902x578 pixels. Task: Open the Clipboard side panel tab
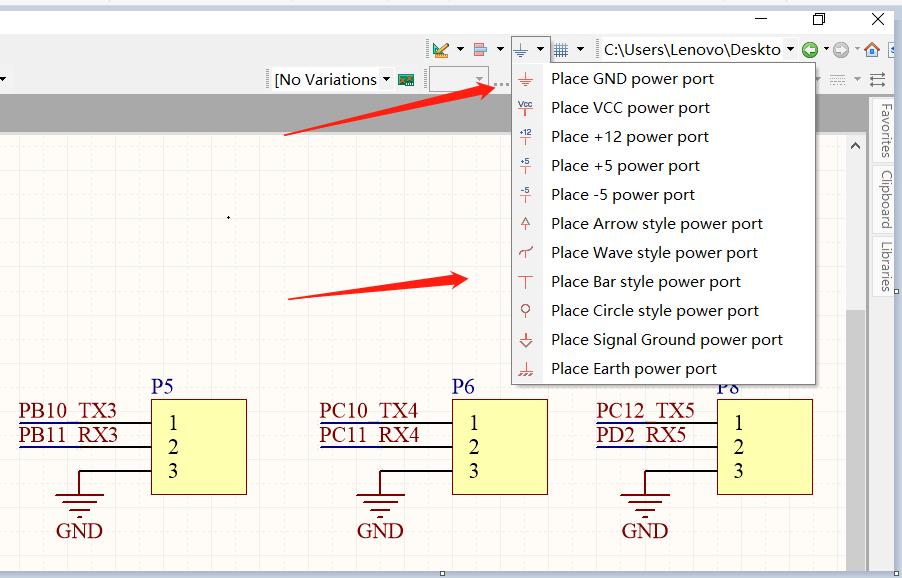coord(886,200)
